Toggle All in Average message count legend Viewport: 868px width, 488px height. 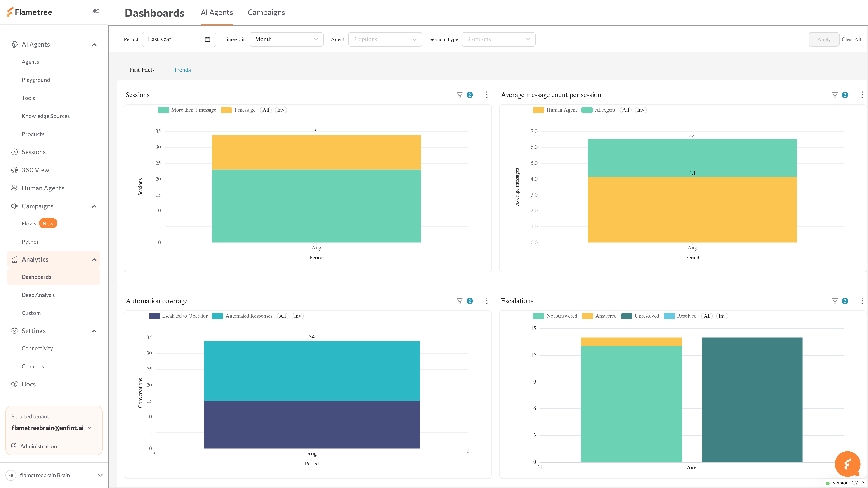(626, 110)
